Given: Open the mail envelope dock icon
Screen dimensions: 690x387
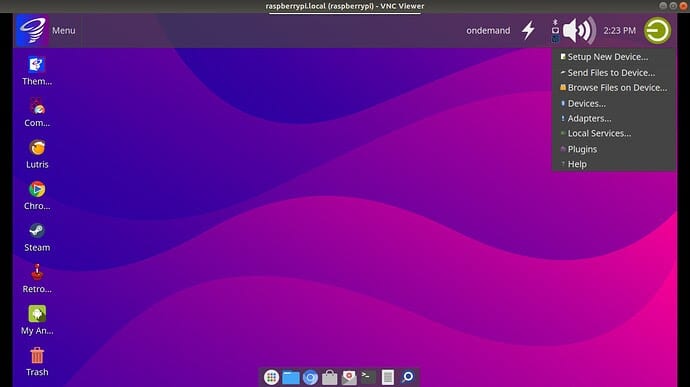Looking at the screenshot, I should coord(349,377).
